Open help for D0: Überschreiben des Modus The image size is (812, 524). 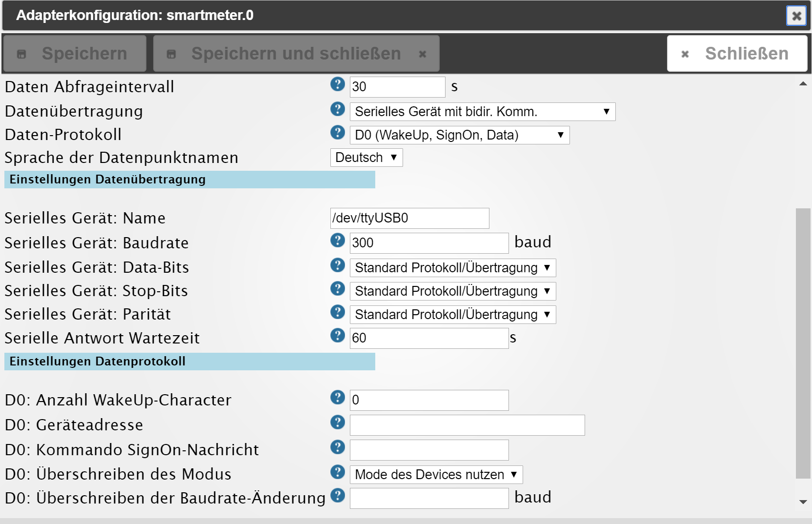point(337,472)
